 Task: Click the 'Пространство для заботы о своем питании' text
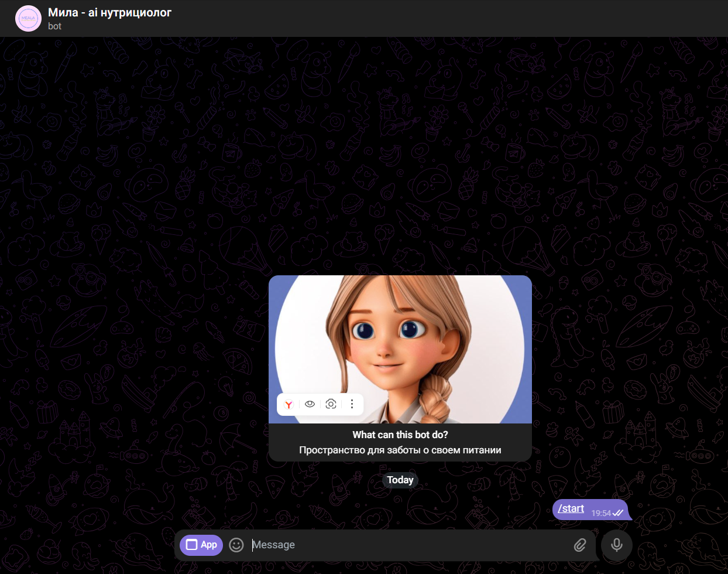[x=400, y=450]
